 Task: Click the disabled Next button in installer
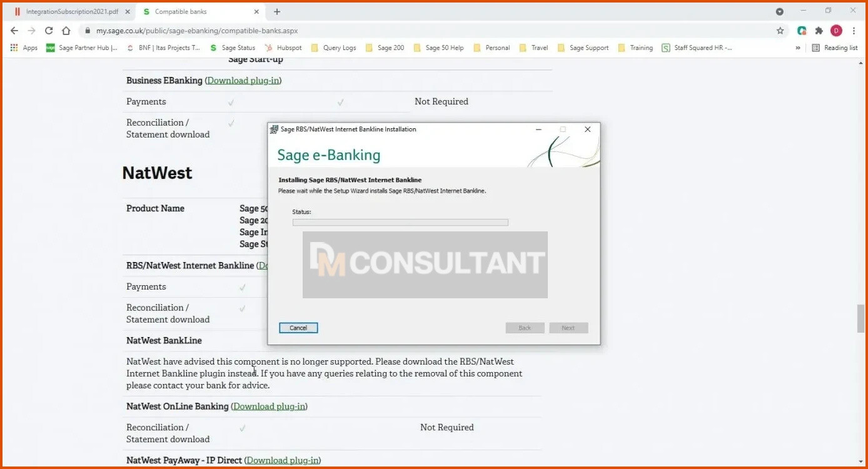[x=568, y=328]
